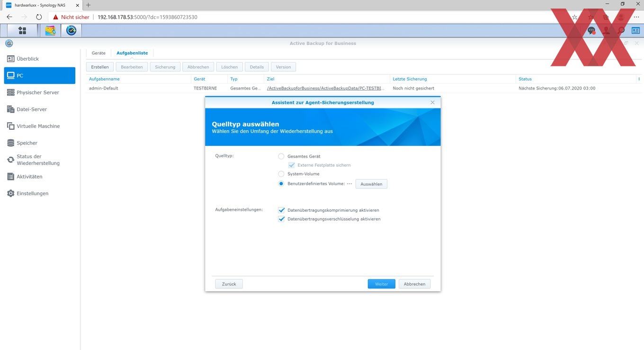Open DSM user options icon
The height and width of the screenshot is (350, 644).
tap(606, 30)
